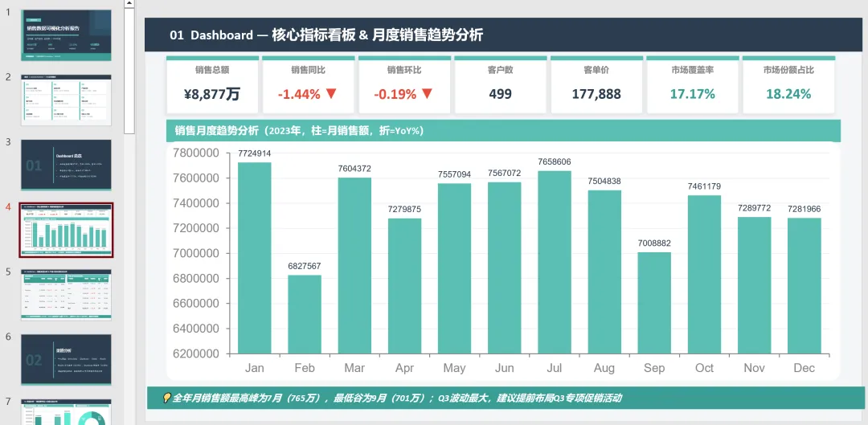Select the 客单价 177,888 value

point(596,94)
